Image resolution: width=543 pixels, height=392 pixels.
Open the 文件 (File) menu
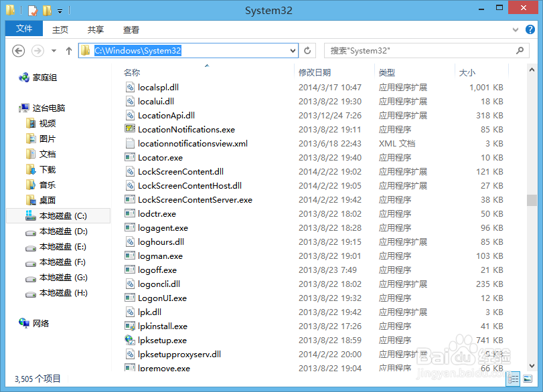coord(23,29)
